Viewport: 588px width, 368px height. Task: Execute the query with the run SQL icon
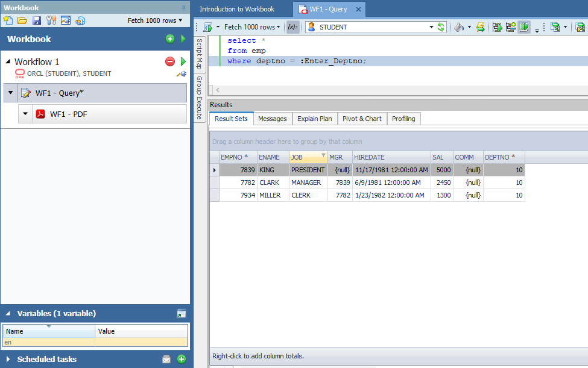tap(207, 27)
